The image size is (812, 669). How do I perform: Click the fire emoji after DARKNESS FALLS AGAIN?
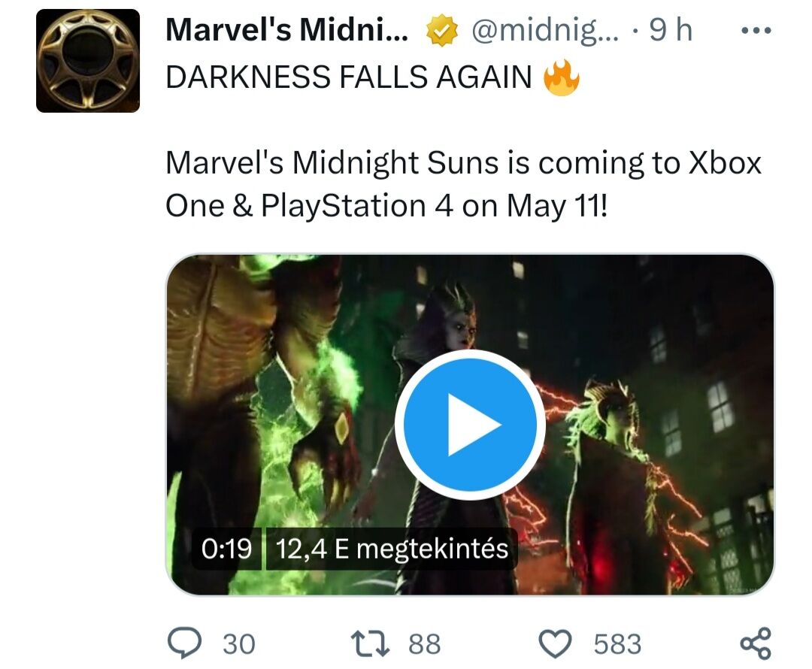pos(562,77)
